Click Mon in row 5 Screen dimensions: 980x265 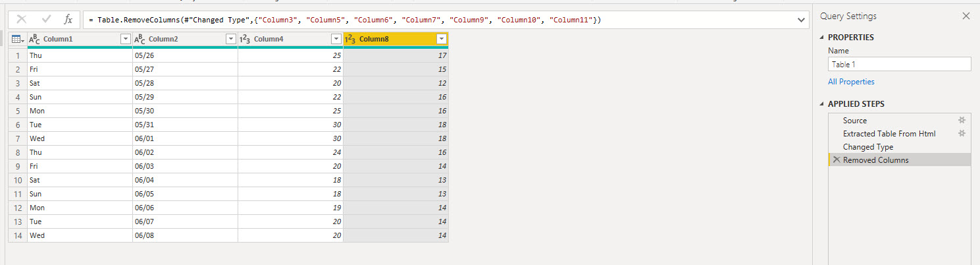pyautogui.click(x=80, y=111)
